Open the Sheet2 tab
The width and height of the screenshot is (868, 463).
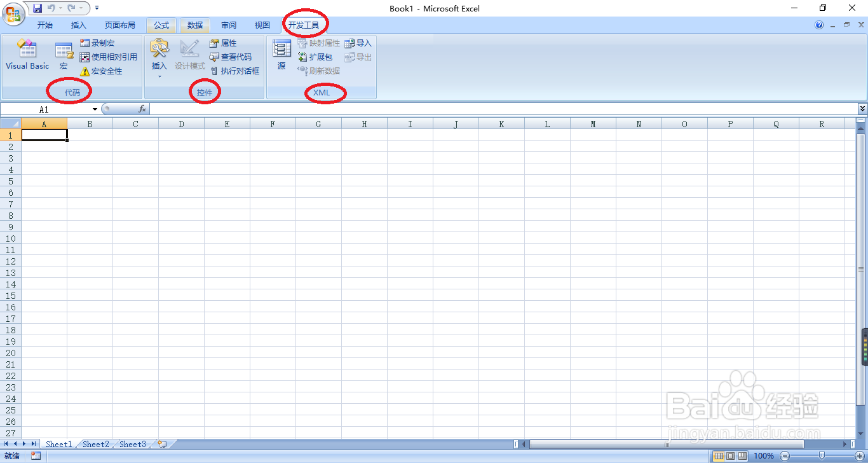click(96, 444)
